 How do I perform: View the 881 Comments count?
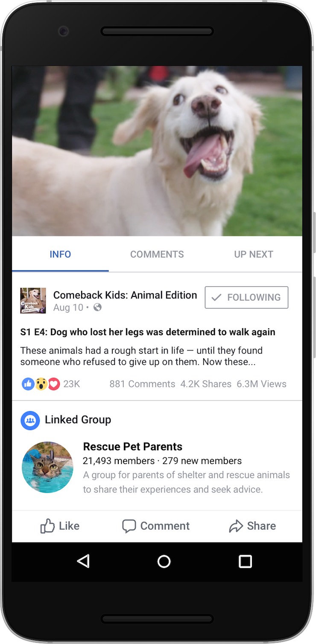tap(142, 384)
